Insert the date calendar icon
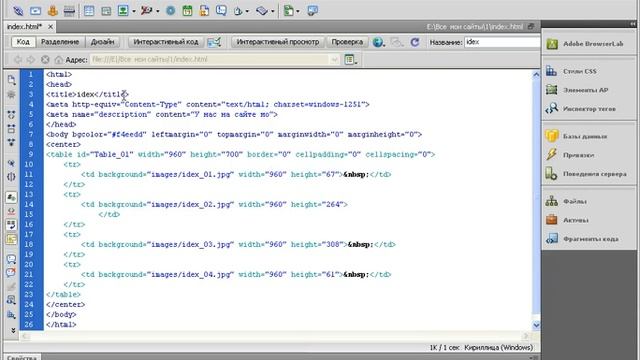The width and height of the screenshot is (640, 360). 187,11
